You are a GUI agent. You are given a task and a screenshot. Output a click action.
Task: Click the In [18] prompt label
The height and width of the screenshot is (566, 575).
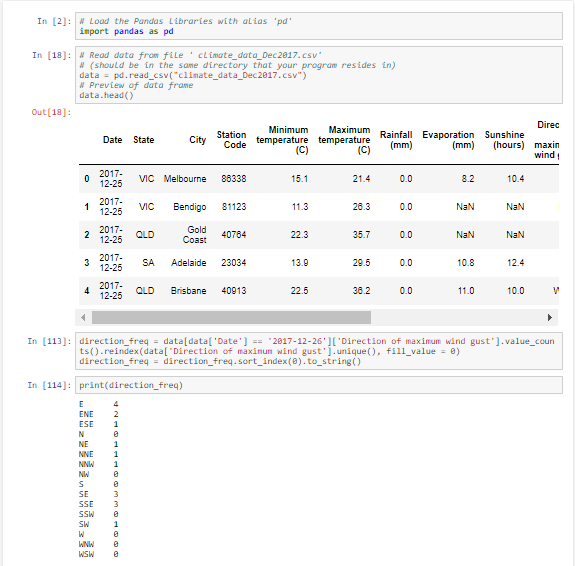click(x=51, y=55)
